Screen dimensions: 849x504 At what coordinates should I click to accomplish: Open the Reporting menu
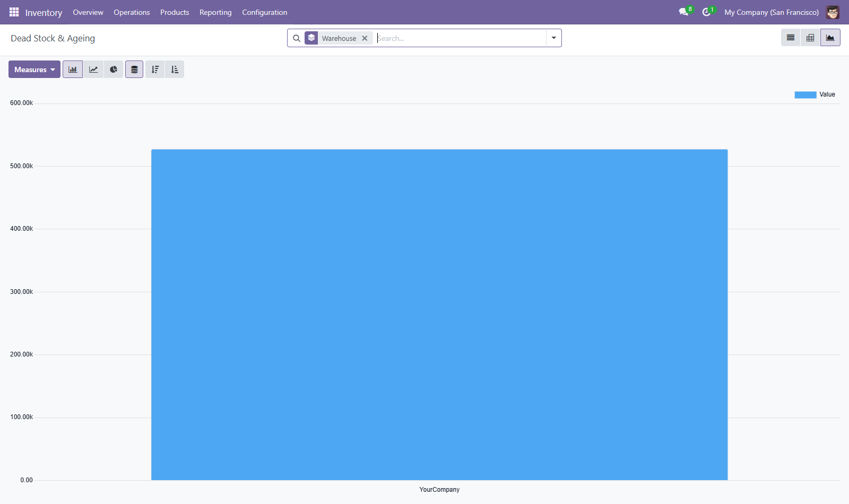click(215, 12)
